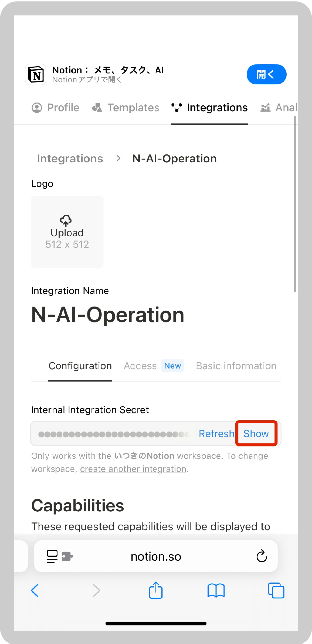
Task: Reload the page with the refresh icon
Action: tap(262, 556)
